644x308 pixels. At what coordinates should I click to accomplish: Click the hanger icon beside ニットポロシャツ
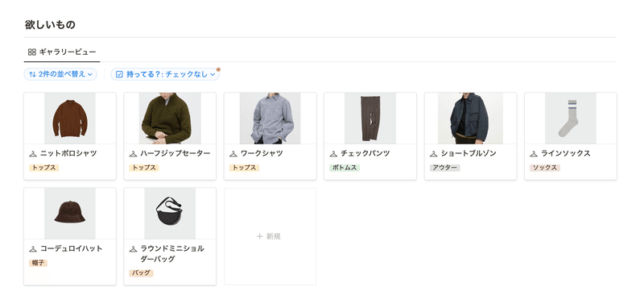(33, 154)
